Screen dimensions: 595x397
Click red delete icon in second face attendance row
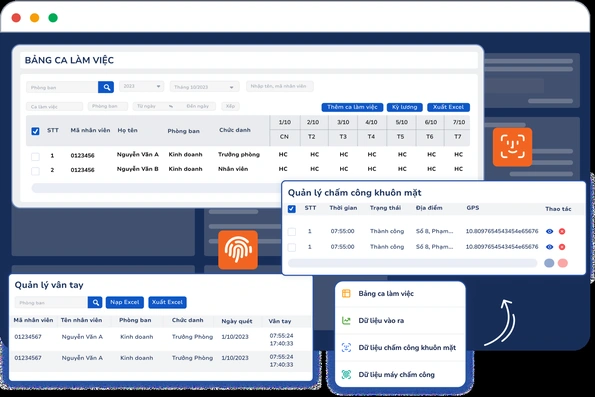(562, 247)
